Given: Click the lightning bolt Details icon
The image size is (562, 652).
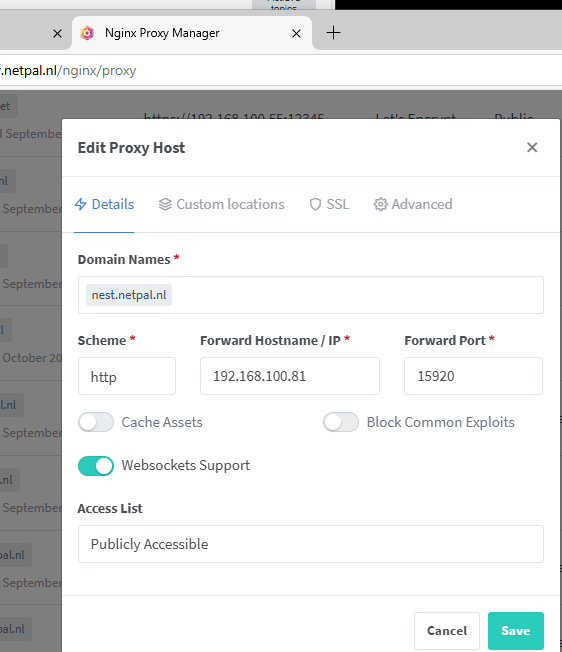Looking at the screenshot, I should coord(81,204).
